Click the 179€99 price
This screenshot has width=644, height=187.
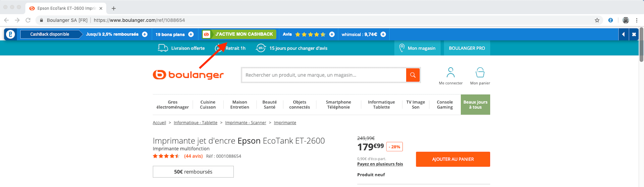(x=370, y=147)
